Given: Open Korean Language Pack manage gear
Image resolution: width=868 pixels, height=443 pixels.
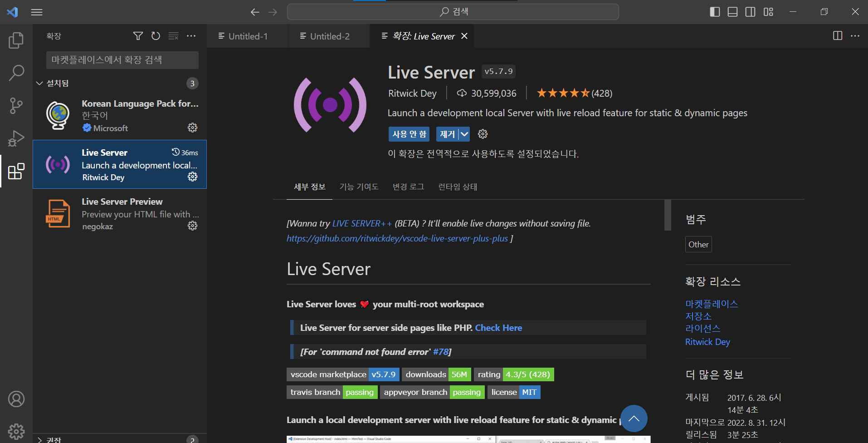Looking at the screenshot, I should click(193, 128).
